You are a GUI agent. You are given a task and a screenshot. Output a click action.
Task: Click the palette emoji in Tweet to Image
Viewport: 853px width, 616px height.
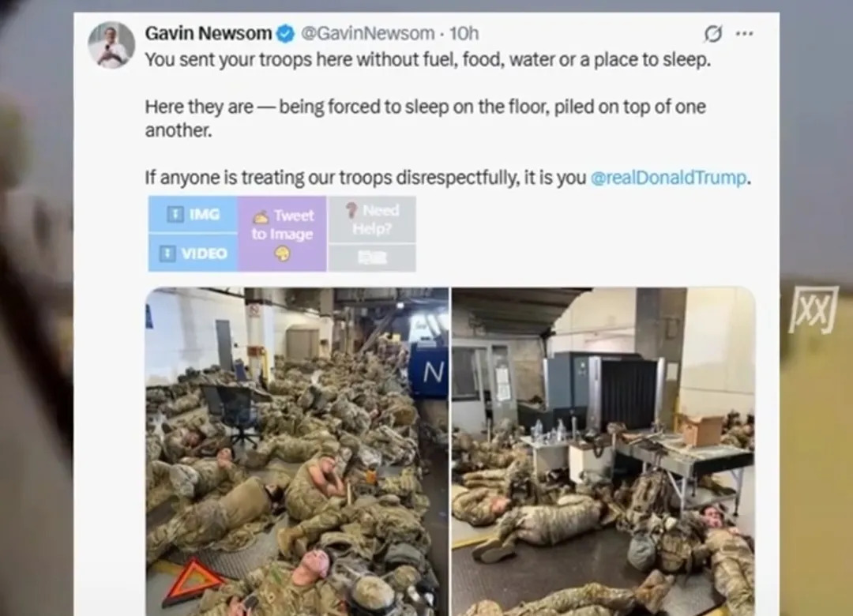282,254
